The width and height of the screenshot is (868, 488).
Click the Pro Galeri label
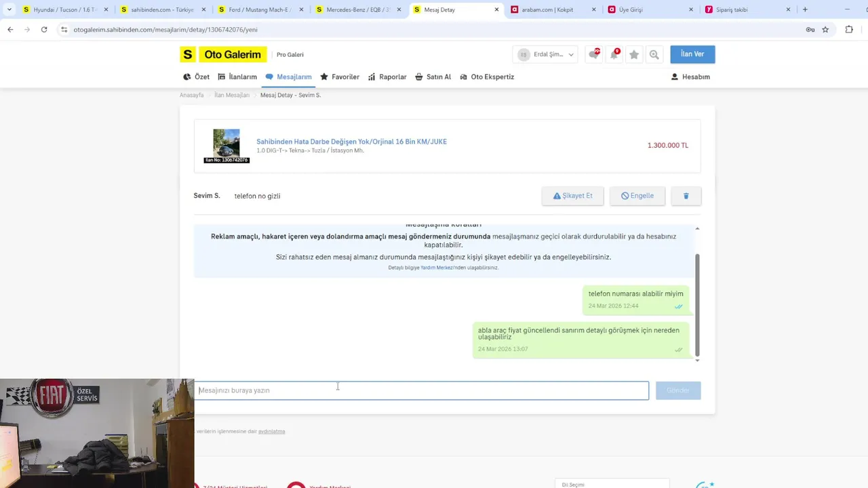(x=290, y=55)
